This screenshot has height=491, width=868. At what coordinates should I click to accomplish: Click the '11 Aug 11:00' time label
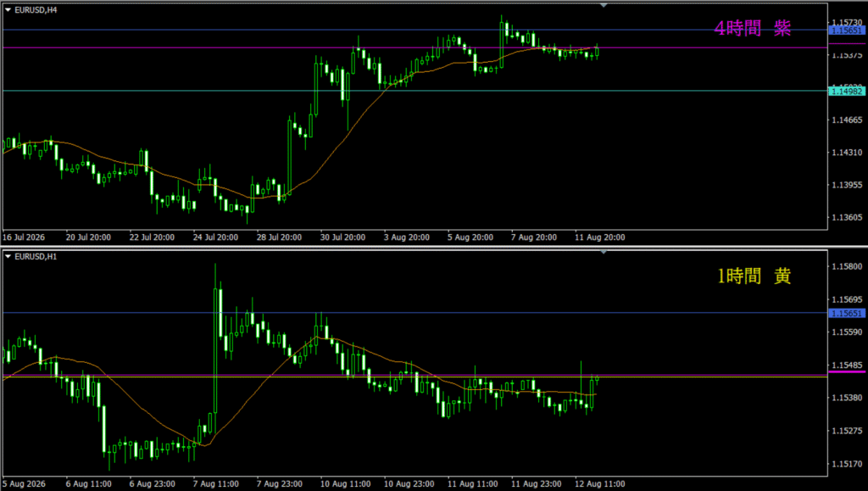[x=473, y=484]
